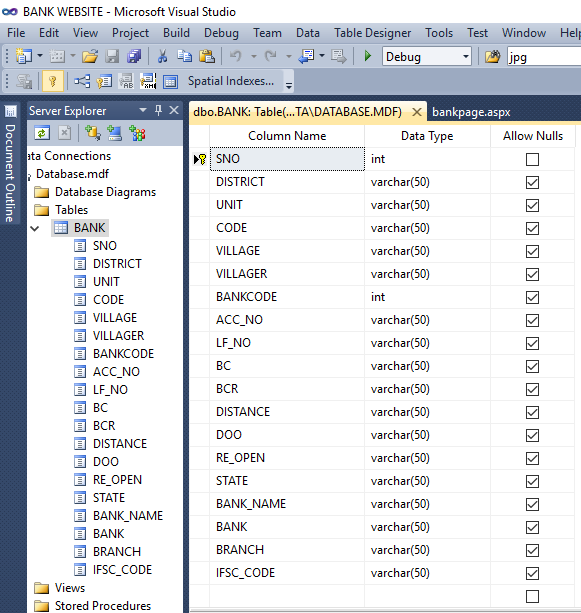The height and width of the screenshot is (613, 581).
Task: Open the Table Designer menu
Action: click(372, 33)
